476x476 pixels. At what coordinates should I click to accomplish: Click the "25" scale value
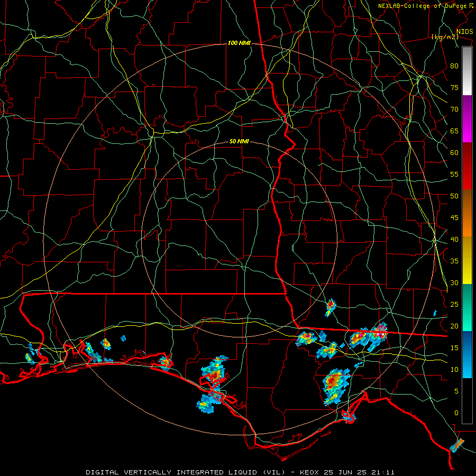[454, 305]
